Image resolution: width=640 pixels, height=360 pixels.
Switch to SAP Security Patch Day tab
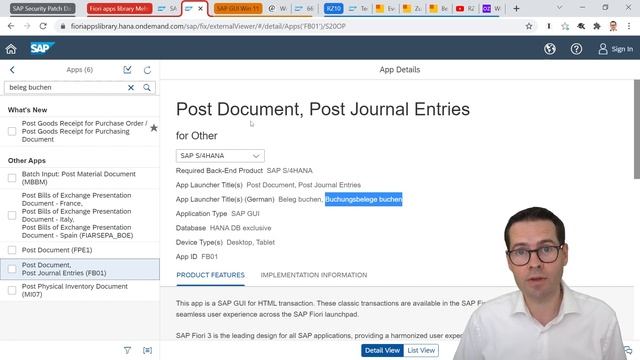click(42, 8)
